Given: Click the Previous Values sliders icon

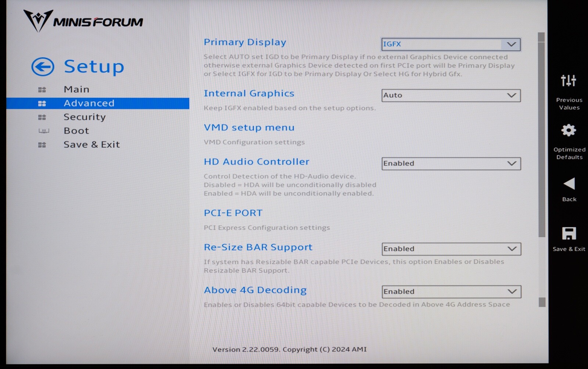Looking at the screenshot, I should [569, 80].
